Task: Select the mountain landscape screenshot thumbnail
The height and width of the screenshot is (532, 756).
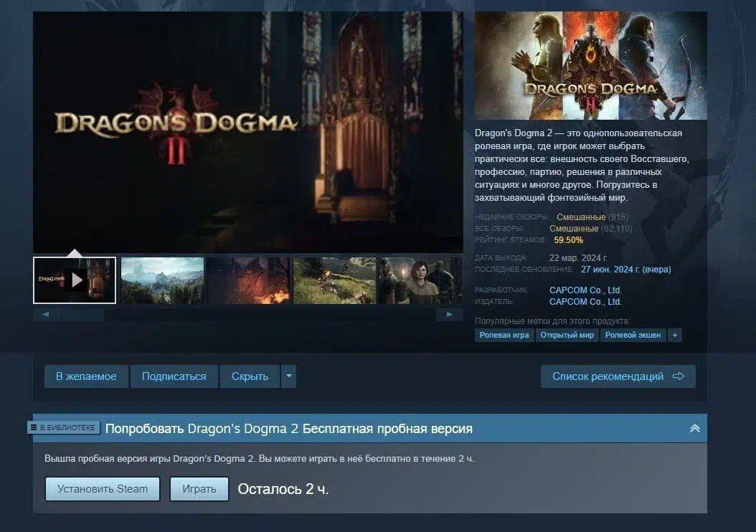Action: tap(162, 280)
